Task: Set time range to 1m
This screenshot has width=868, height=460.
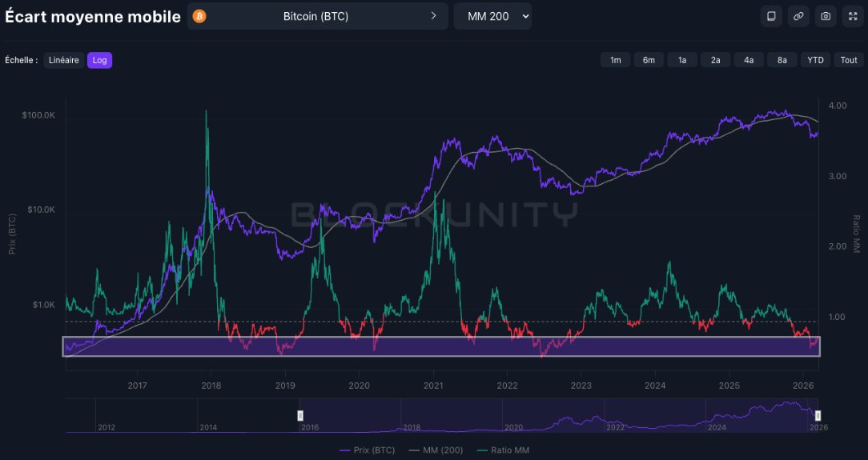Action: tap(616, 60)
